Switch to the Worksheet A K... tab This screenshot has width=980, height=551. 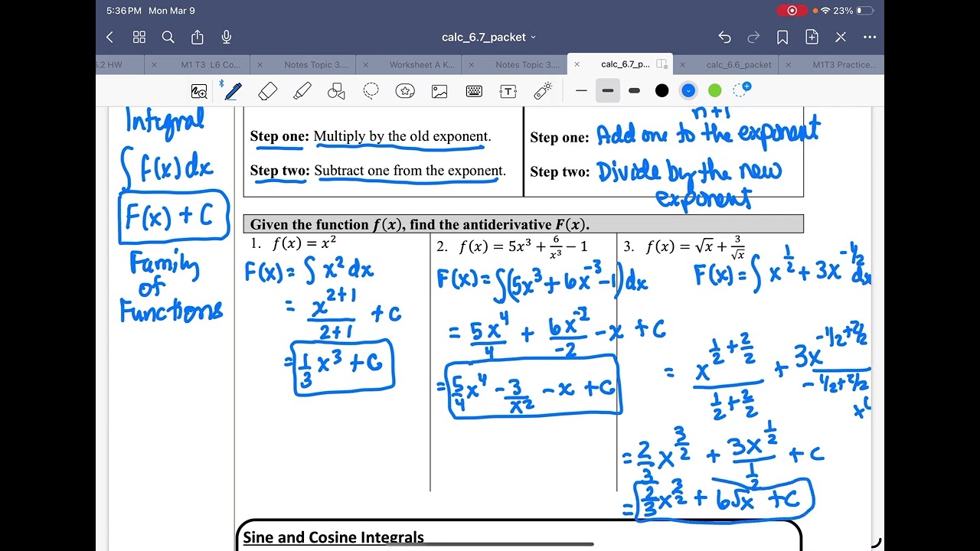(422, 65)
